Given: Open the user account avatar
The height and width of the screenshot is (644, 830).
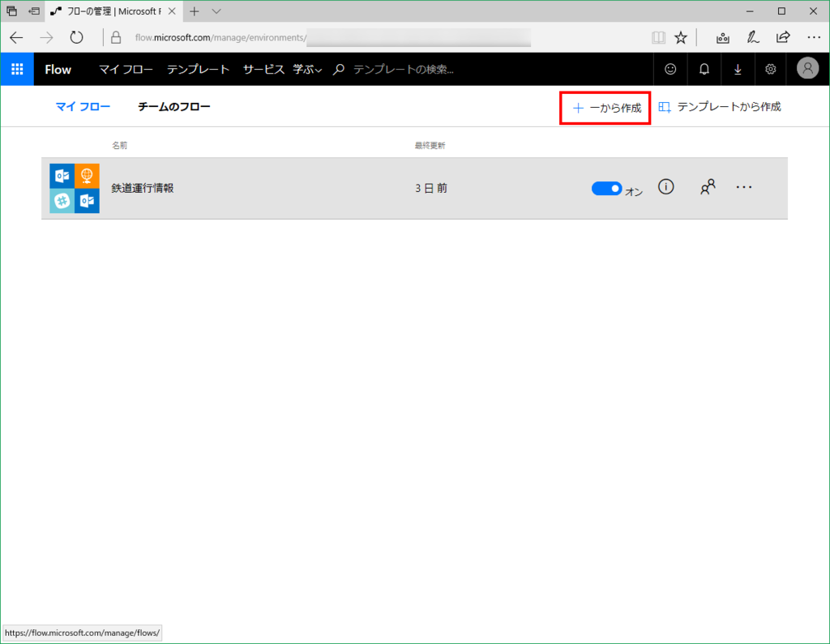Looking at the screenshot, I should [x=808, y=68].
